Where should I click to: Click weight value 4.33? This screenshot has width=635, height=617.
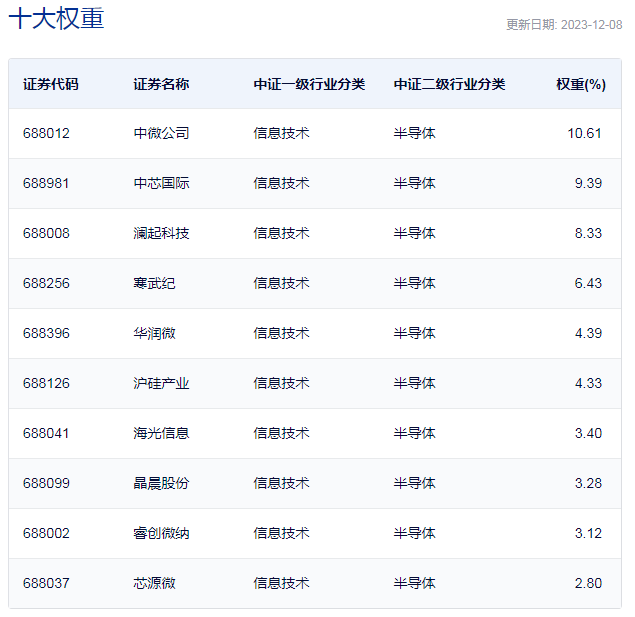pos(588,383)
